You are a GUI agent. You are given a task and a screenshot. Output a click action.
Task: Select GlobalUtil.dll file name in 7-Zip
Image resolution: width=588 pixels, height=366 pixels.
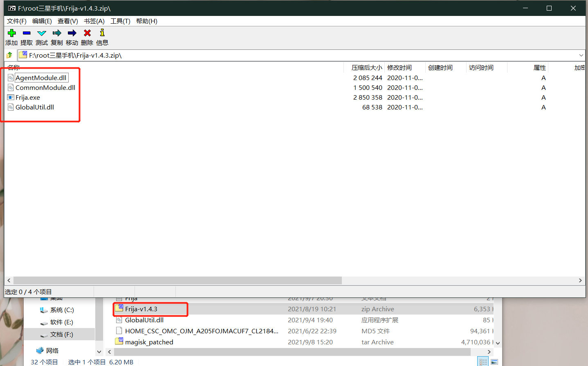click(35, 107)
